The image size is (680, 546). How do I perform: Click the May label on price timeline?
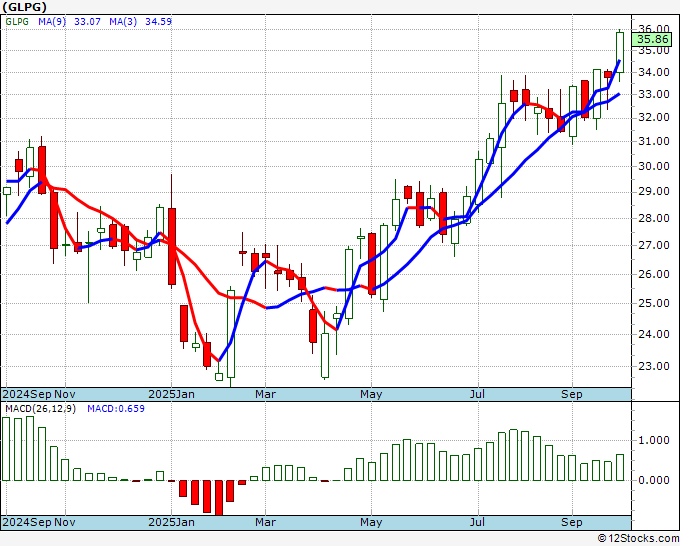[371, 394]
